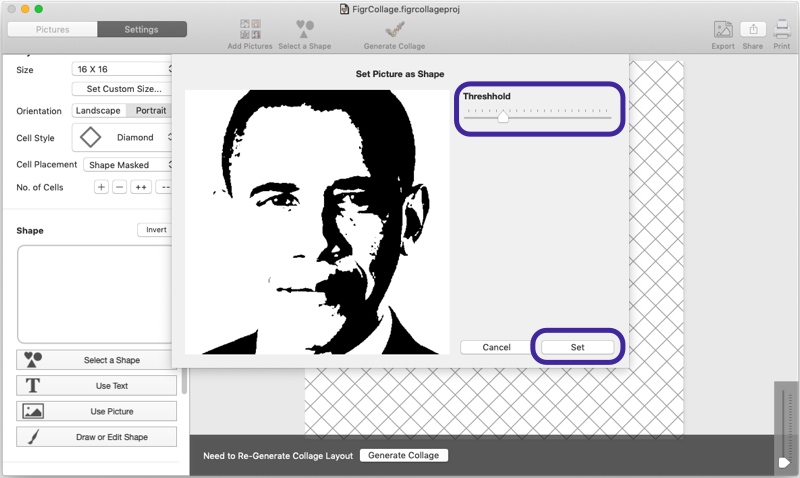Remove one cell with the minus button
800x478 pixels.
pyautogui.click(x=119, y=187)
